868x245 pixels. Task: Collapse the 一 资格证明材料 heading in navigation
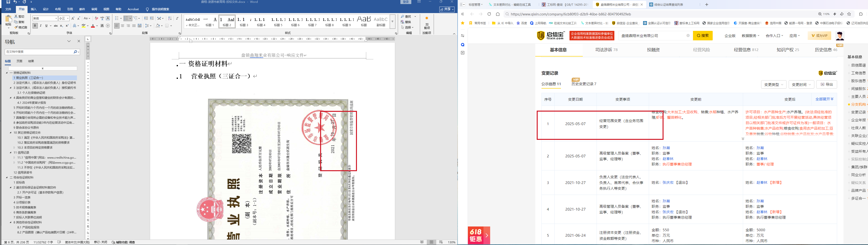(x=7, y=73)
